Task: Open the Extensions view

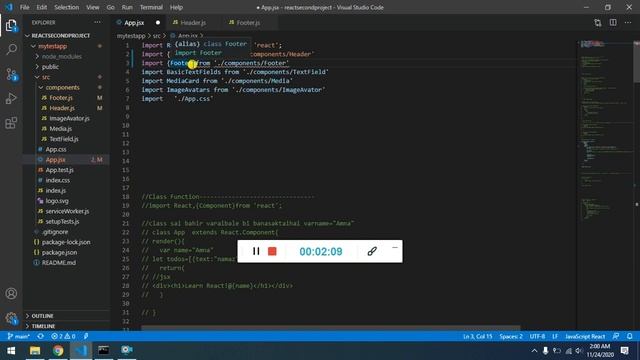Action: [11, 122]
